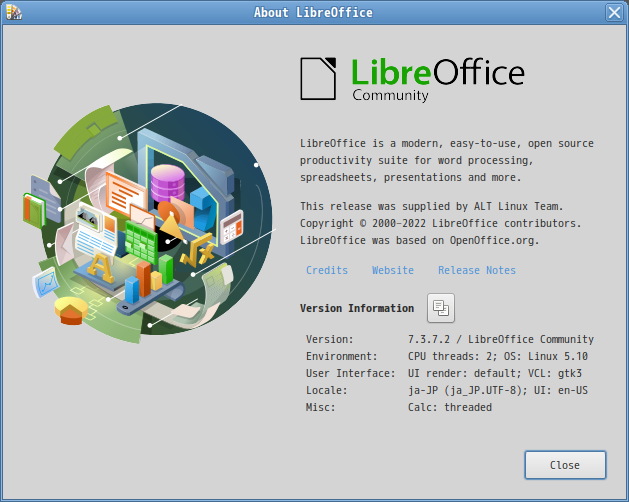Click the LibreOffice document logo icon
Screen dimensions: 629x502
[318, 79]
